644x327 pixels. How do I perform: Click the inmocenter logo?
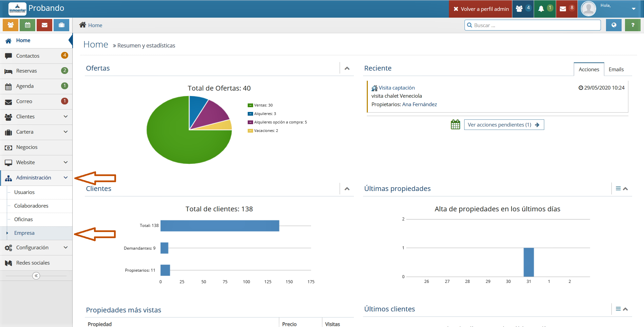pos(17,9)
